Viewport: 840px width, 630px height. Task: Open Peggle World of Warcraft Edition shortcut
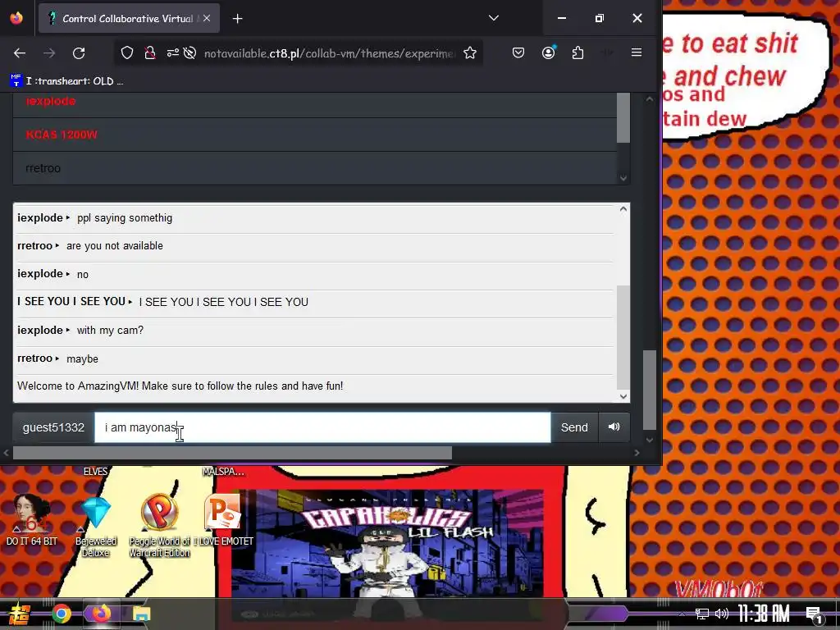tap(159, 526)
